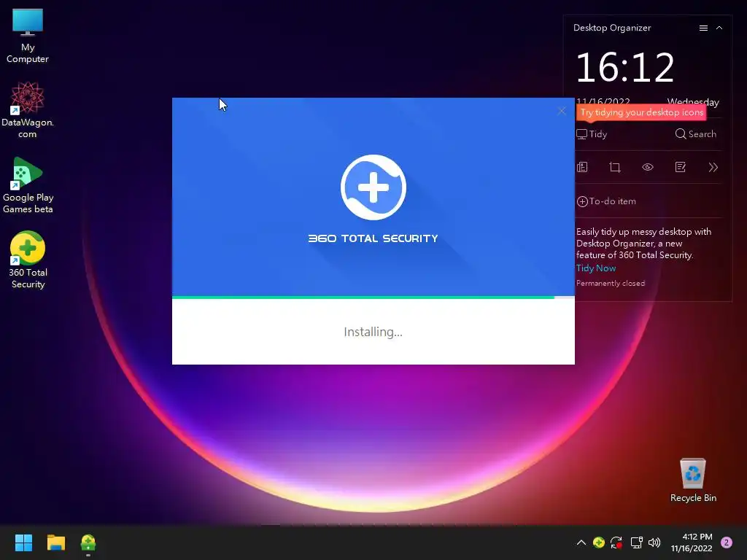Open the volume speaker tray icon
This screenshot has height=560, width=747.
click(654, 542)
